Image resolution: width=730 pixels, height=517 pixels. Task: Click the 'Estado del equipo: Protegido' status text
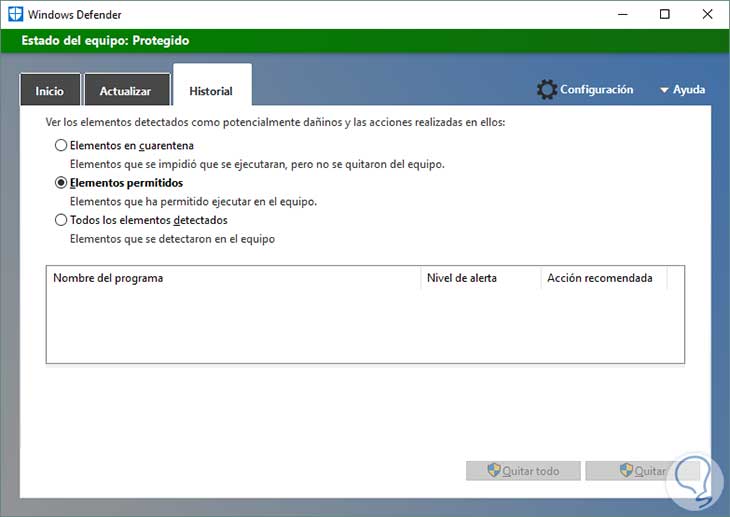(105, 41)
